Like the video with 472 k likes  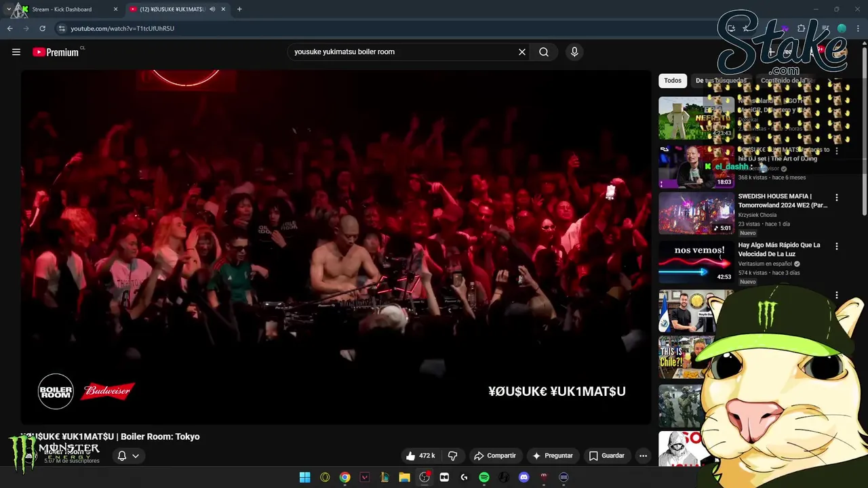pos(420,456)
